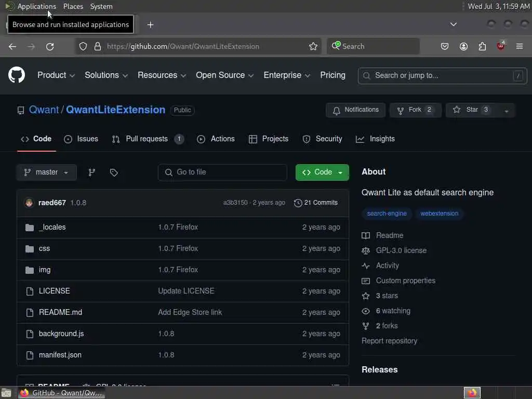532x399 pixels.
Task: Switch to the Issues tab
Action: click(81, 139)
